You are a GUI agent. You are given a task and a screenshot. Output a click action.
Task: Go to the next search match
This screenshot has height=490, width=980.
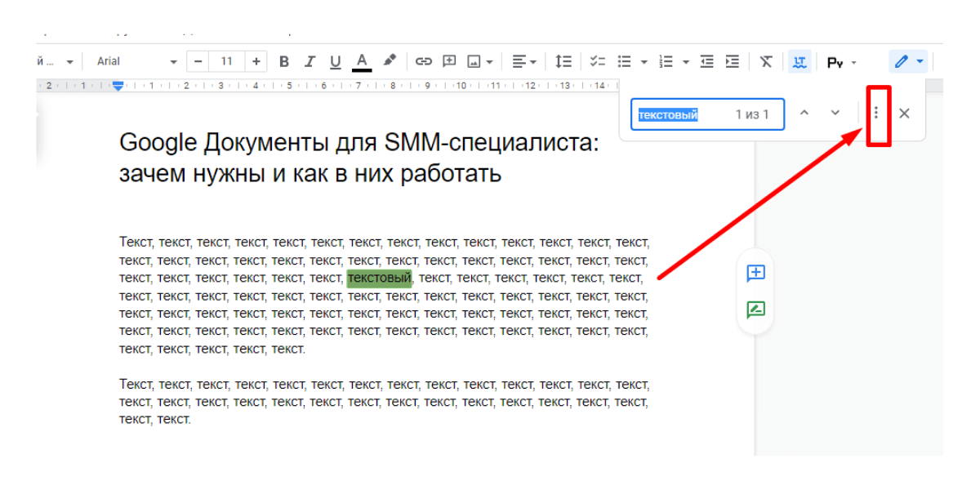(835, 114)
